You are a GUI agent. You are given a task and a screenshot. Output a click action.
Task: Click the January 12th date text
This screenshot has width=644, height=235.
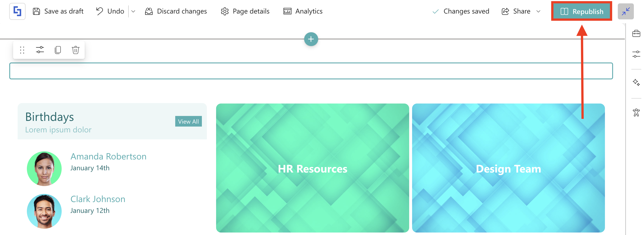coord(90,210)
